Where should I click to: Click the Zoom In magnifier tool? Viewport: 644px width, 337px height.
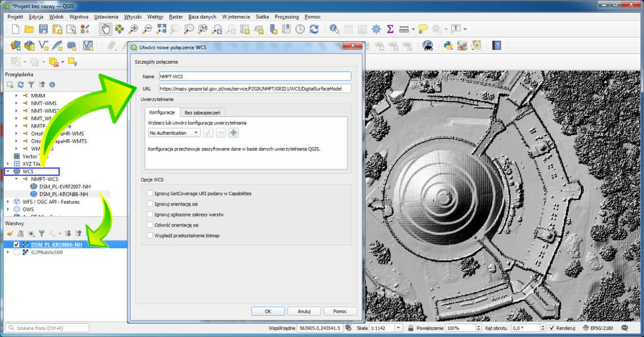(x=133, y=29)
